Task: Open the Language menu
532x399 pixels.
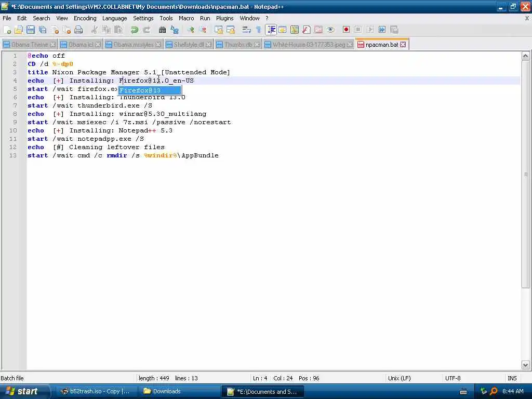Action: 115,18
